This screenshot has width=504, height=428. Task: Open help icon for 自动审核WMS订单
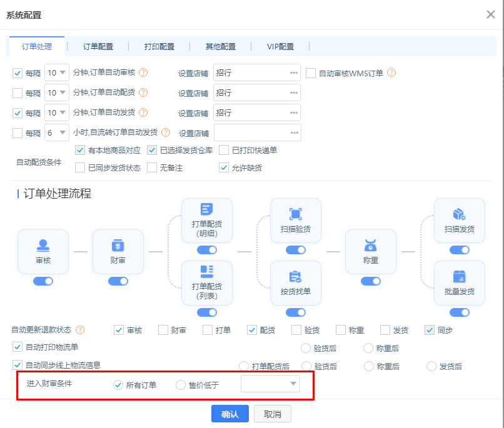[391, 73]
